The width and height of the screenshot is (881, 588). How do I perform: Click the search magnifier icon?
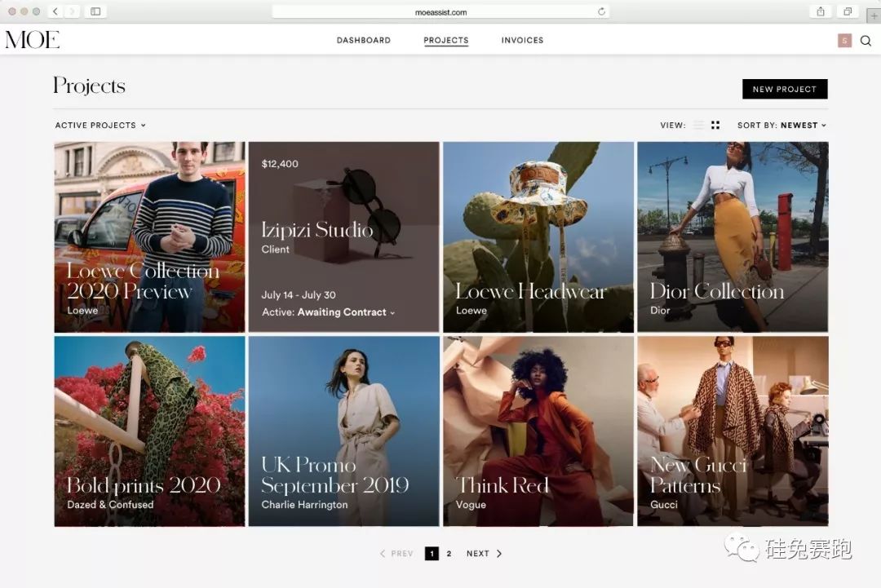tap(866, 41)
